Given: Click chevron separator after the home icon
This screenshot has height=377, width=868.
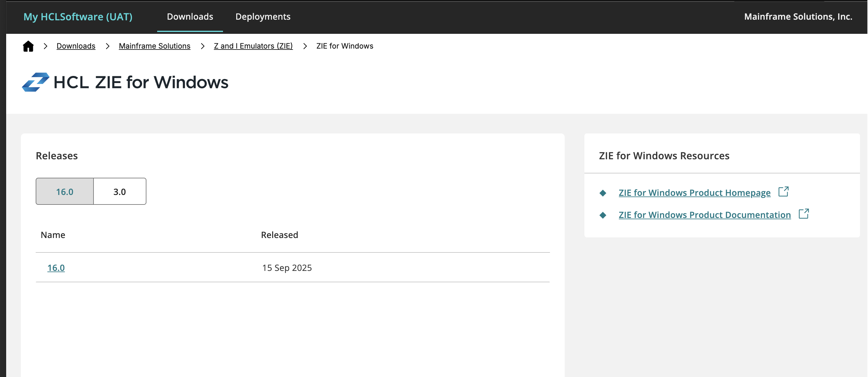Looking at the screenshot, I should (x=46, y=46).
